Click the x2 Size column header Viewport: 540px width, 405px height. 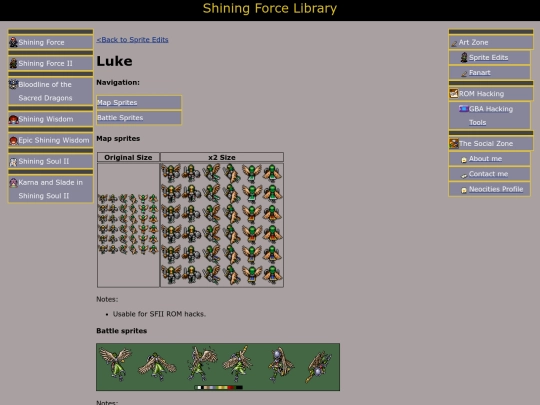pyautogui.click(x=222, y=157)
